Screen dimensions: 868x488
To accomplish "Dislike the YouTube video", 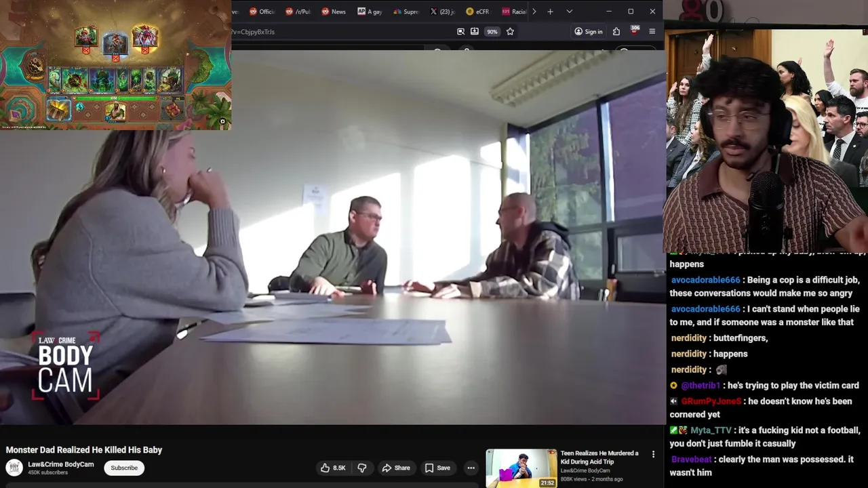I will (362, 468).
